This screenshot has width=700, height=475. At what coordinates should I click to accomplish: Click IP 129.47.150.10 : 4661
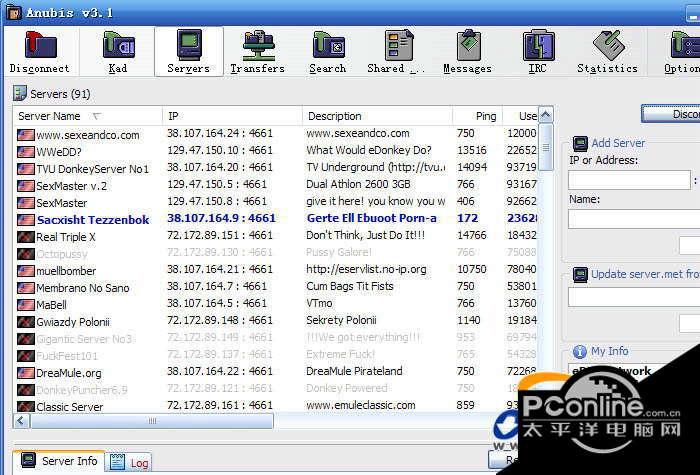(220, 150)
